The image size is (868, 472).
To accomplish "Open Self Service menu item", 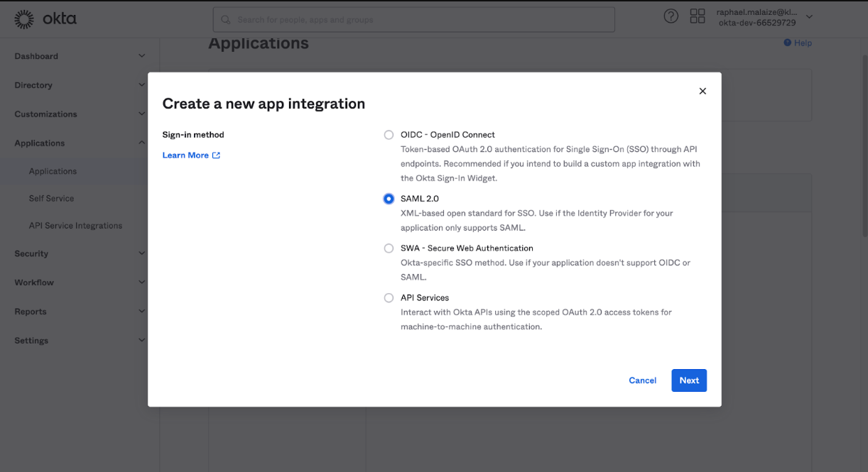I will [51, 199].
